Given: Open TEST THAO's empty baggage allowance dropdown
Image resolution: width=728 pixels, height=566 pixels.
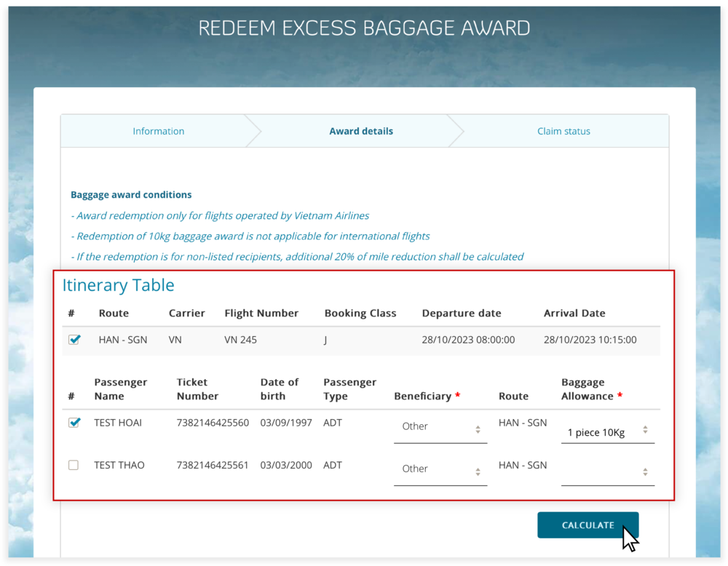Looking at the screenshot, I should click(x=607, y=472).
